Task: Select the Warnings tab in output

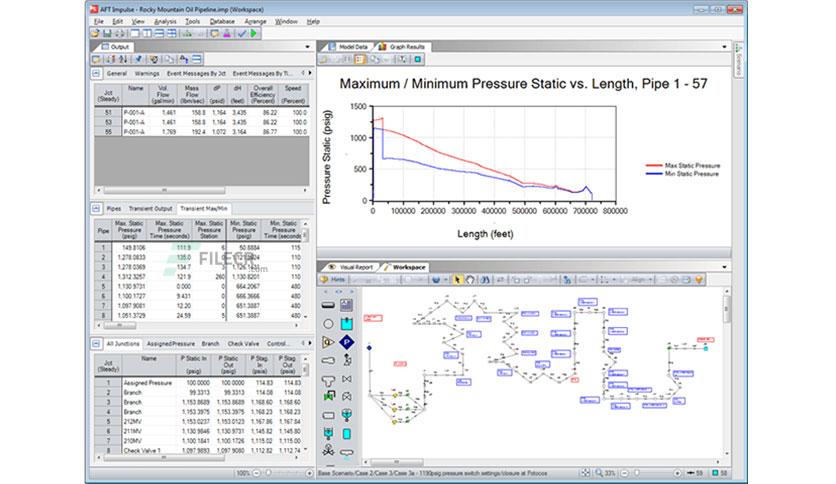Action: [147, 74]
